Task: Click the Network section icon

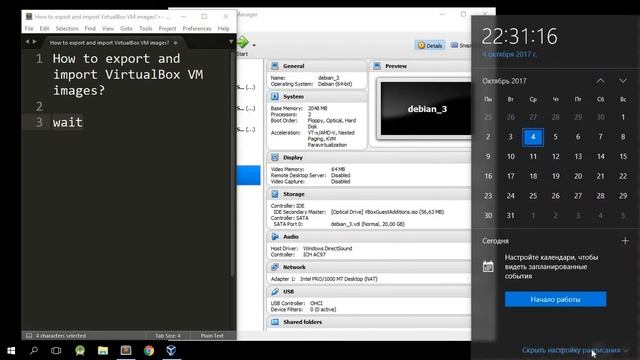Action: pyautogui.click(x=275, y=267)
